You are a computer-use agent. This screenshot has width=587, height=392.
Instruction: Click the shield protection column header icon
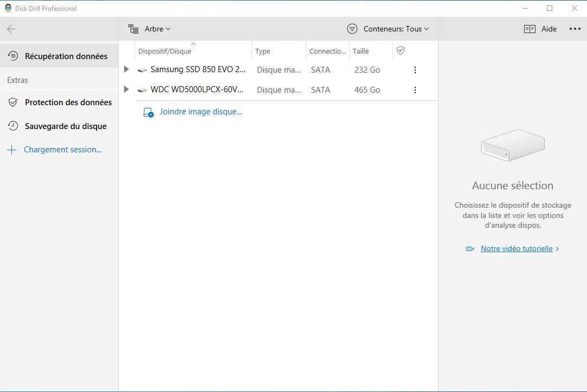(x=401, y=50)
